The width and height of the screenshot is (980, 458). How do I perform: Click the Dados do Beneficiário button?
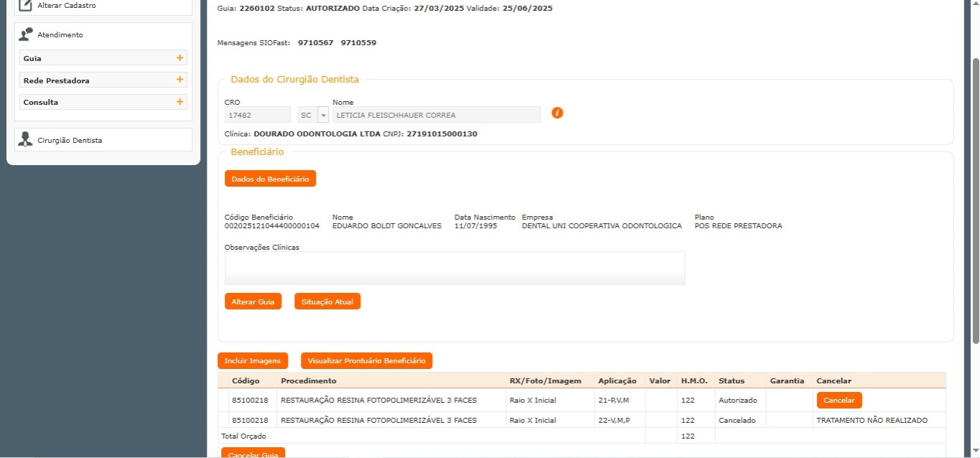pos(270,179)
